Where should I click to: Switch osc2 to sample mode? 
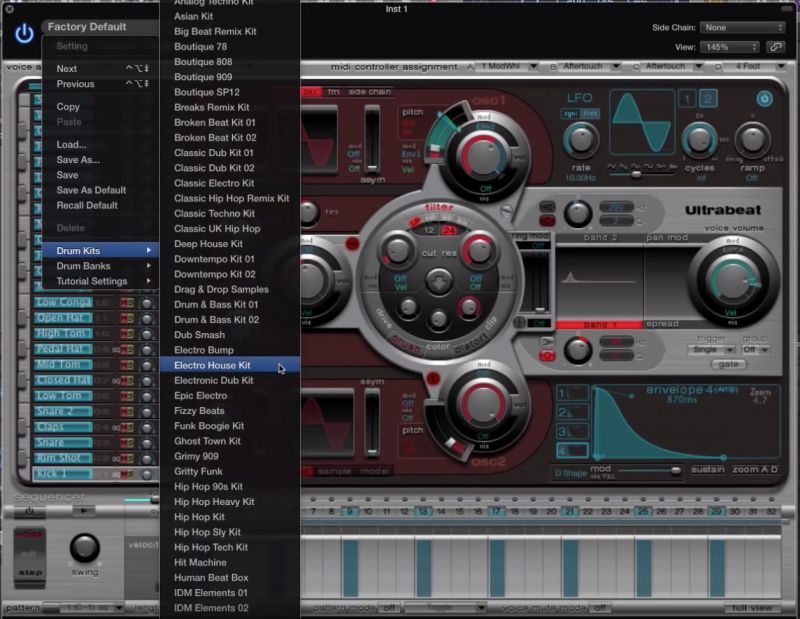335,470
